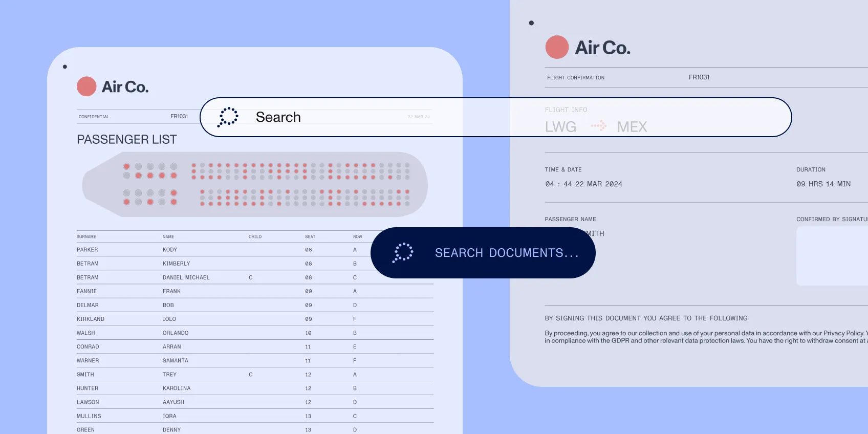Click the PASSENGER LIST heading

(126, 139)
